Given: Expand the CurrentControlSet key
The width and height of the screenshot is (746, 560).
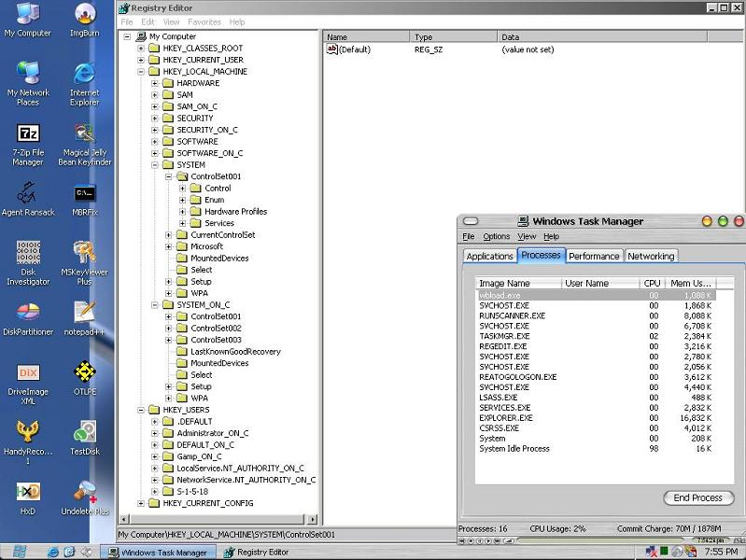Looking at the screenshot, I should (x=168, y=235).
